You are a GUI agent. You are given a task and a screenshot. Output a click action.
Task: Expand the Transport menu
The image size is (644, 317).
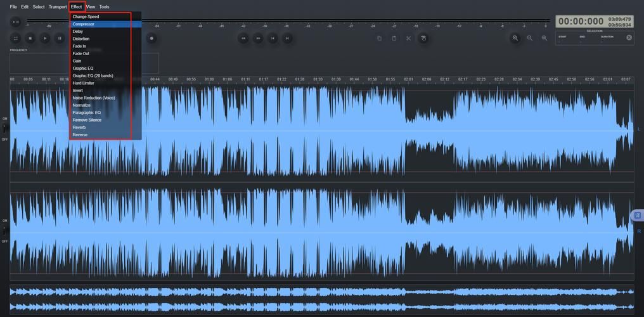58,7
